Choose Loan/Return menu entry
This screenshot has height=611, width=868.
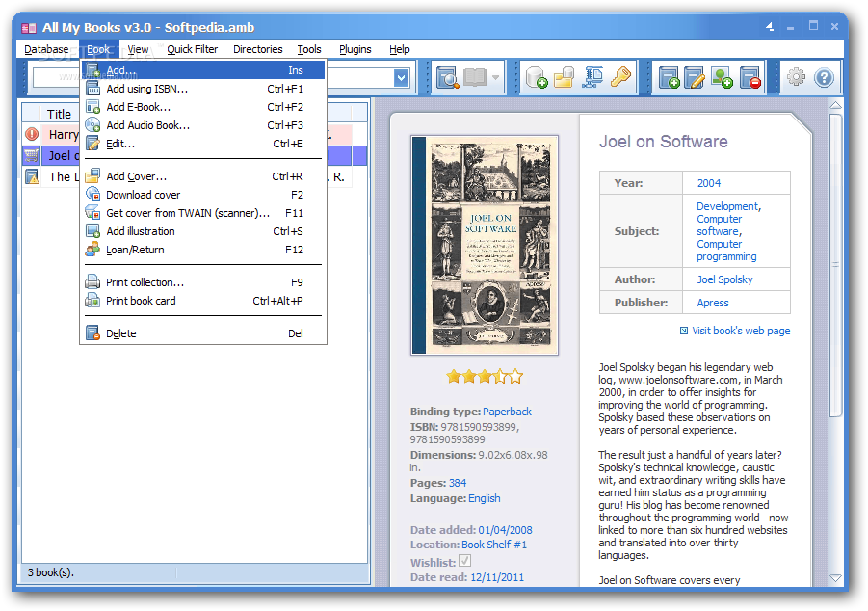(203, 250)
